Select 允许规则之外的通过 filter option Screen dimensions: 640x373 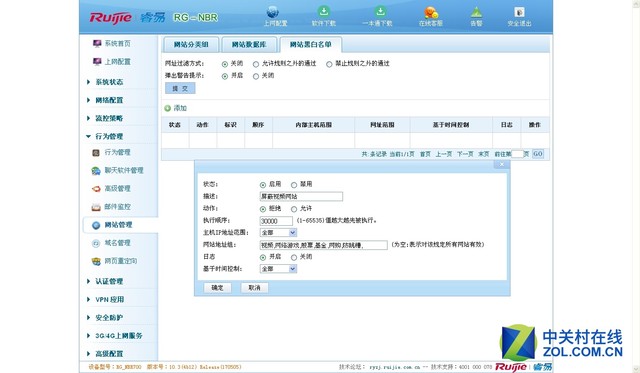pyautogui.click(x=256, y=64)
